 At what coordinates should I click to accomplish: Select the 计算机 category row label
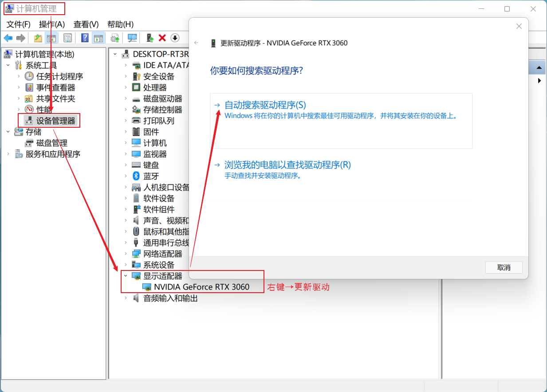(155, 143)
